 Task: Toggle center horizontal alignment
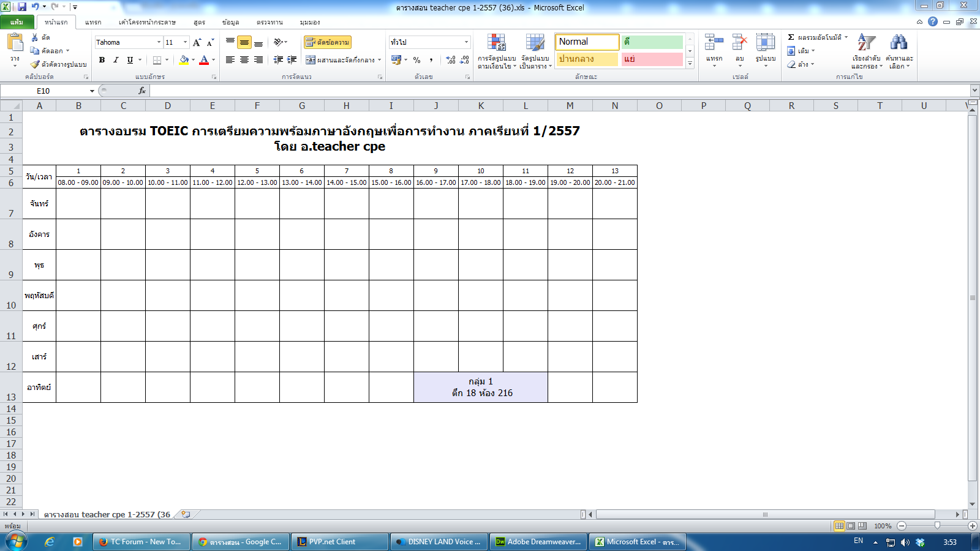pos(244,60)
